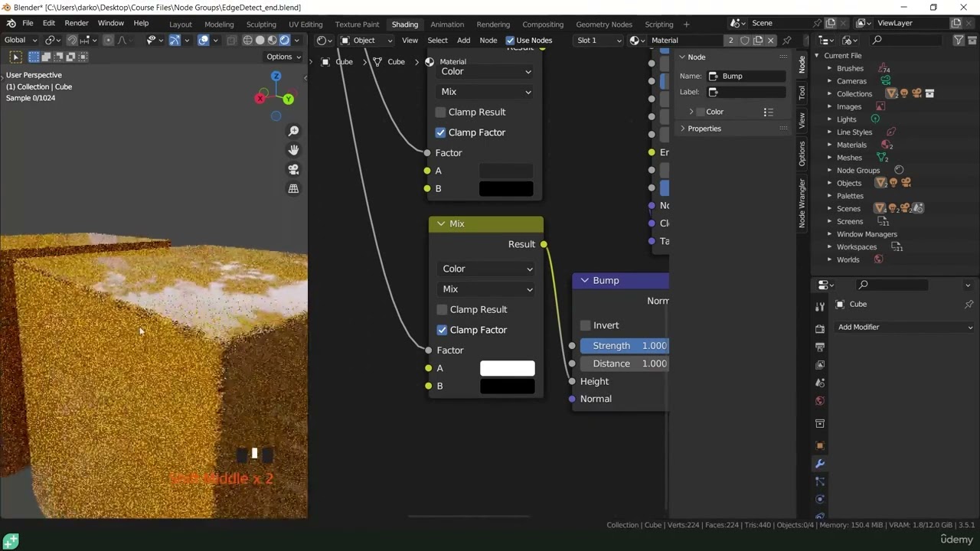Open Global transform orientation dropdown
This screenshot has height=551, width=980.
(21, 40)
